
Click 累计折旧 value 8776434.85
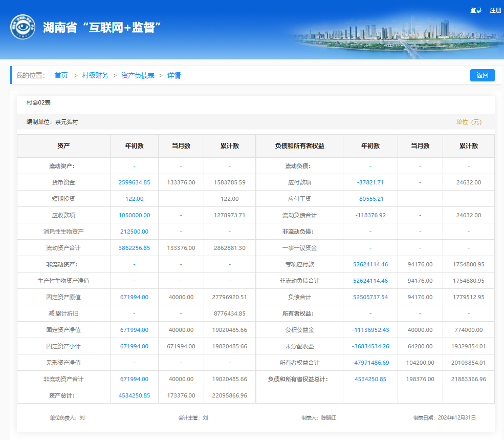pos(230,314)
